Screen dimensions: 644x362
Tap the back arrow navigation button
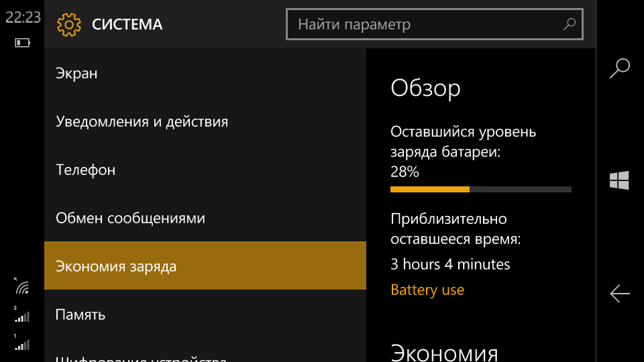619,294
